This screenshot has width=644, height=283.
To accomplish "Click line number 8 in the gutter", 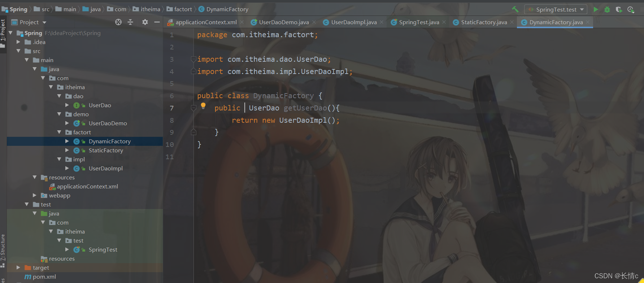I will (172, 120).
